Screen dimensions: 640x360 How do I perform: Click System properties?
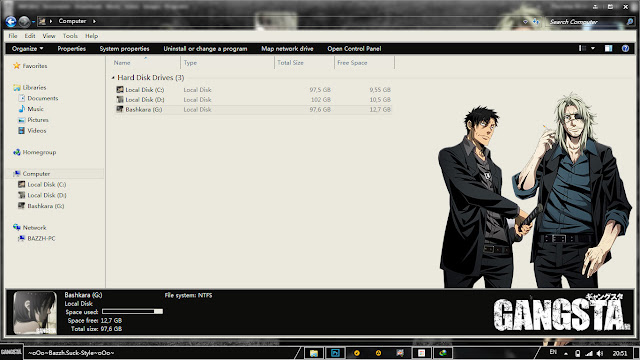coord(124,49)
